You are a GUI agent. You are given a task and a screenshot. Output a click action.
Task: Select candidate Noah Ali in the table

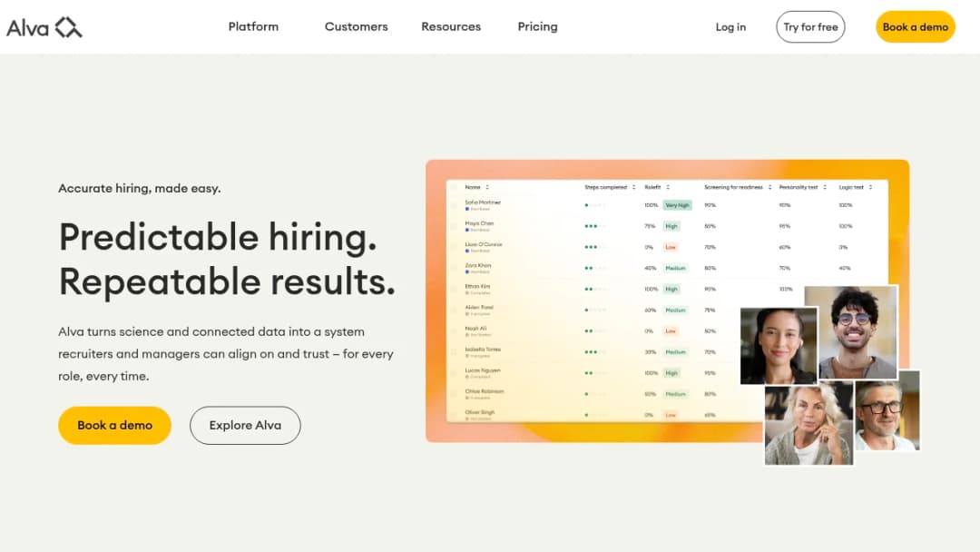[475, 328]
